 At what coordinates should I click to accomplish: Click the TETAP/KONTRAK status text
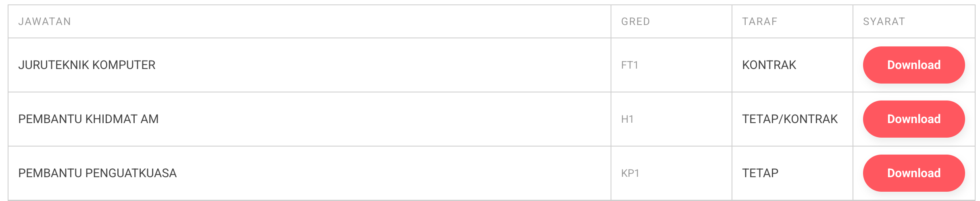tap(790, 119)
